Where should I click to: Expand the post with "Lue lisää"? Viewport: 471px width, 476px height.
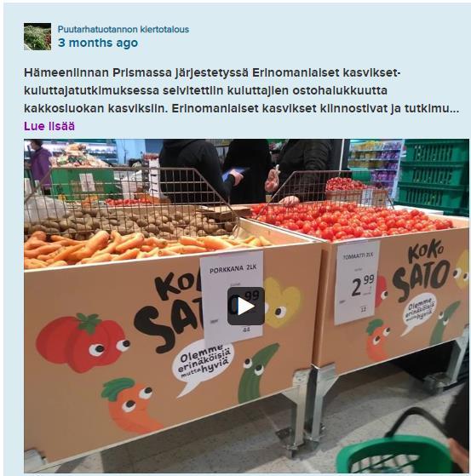click(49, 126)
